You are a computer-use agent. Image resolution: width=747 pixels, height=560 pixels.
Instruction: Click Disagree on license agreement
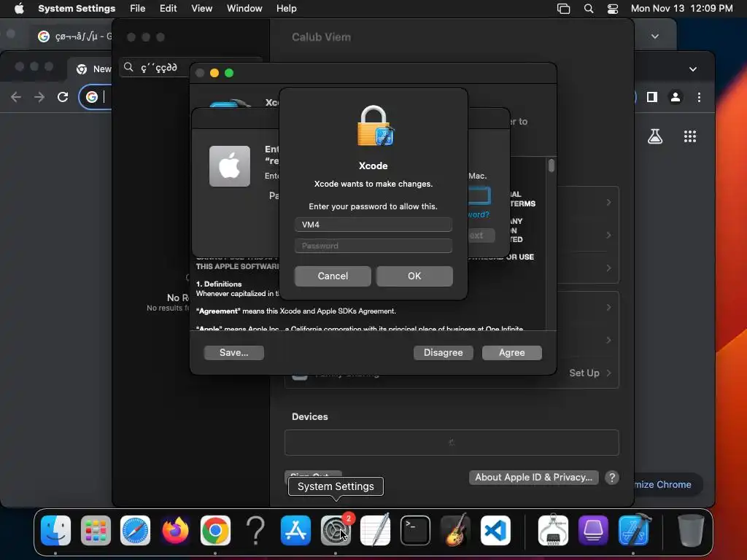coord(443,353)
